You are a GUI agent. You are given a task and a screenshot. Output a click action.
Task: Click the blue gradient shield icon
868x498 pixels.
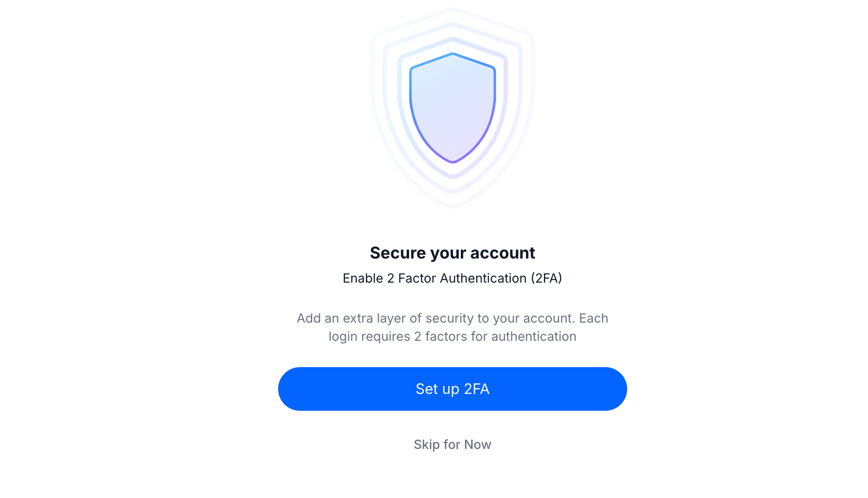click(452, 108)
